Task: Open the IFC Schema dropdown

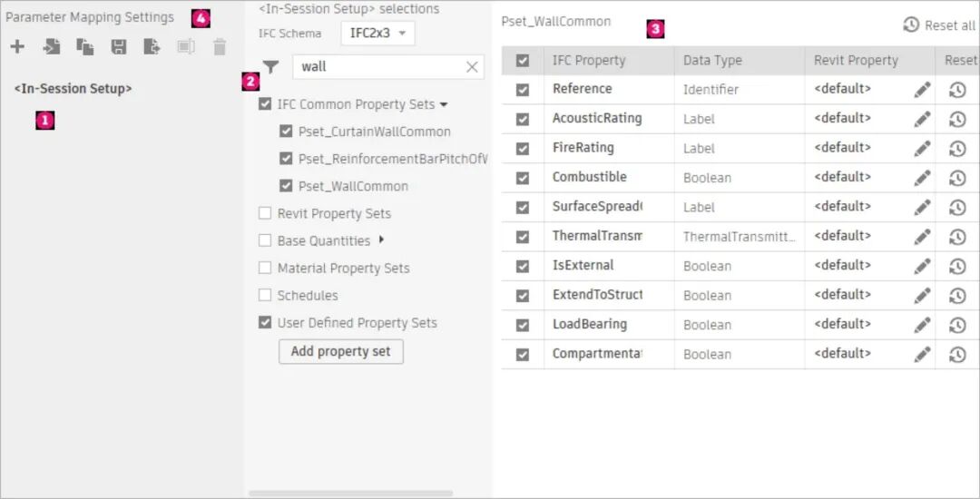Action: click(x=377, y=34)
